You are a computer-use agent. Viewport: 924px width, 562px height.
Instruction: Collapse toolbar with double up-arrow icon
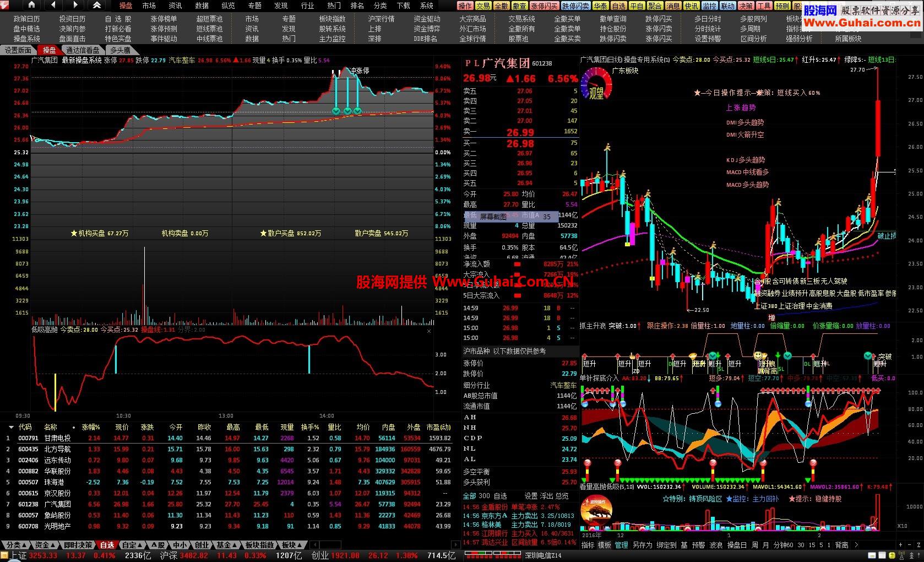[x=97, y=5]
